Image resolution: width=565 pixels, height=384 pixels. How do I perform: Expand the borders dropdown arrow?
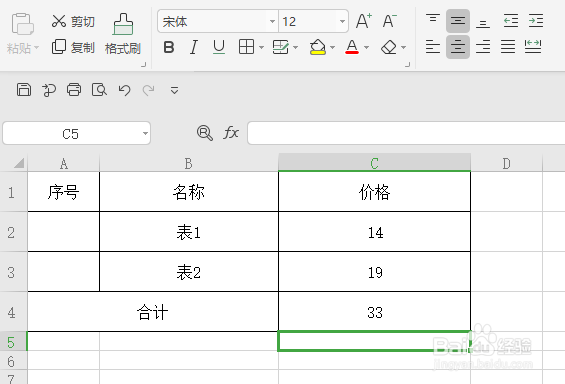(261, 48)
